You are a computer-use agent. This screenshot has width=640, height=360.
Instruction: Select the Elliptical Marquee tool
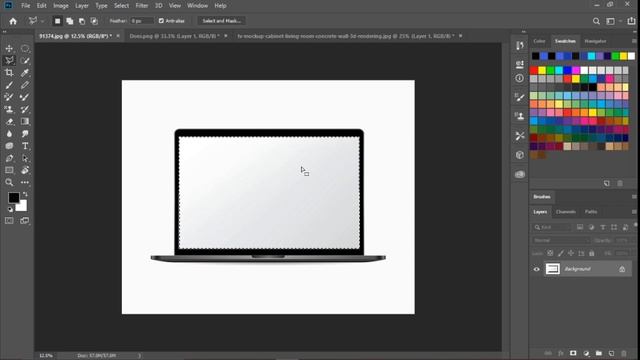click(25, 49)
